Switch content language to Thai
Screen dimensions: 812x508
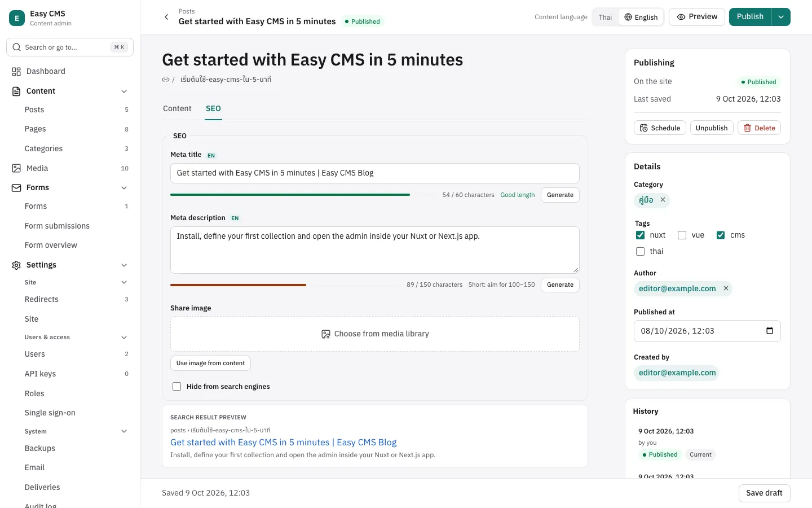click(x=605, y=17)
